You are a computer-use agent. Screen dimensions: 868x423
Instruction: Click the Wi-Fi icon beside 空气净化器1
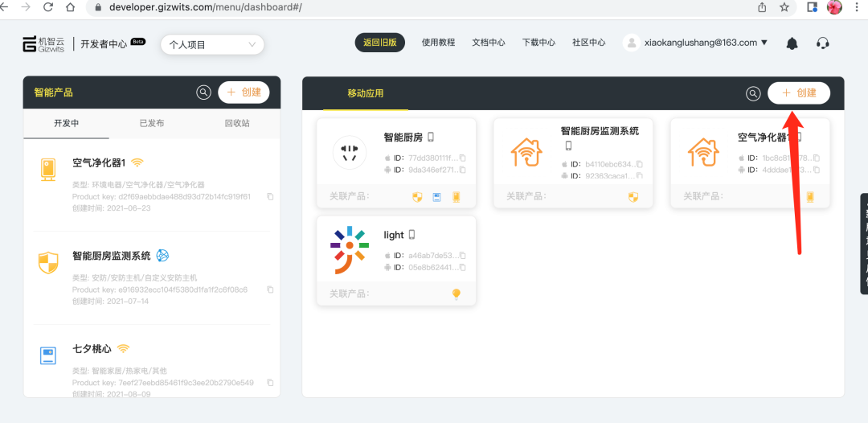[x=137, y=162]
